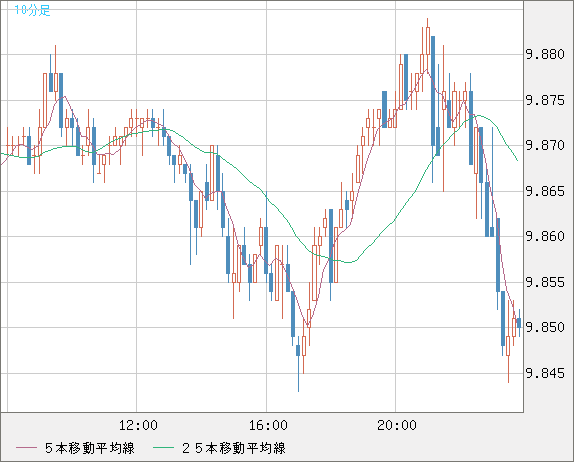Click the 9.845 price axis label

(x=545, y=373)
